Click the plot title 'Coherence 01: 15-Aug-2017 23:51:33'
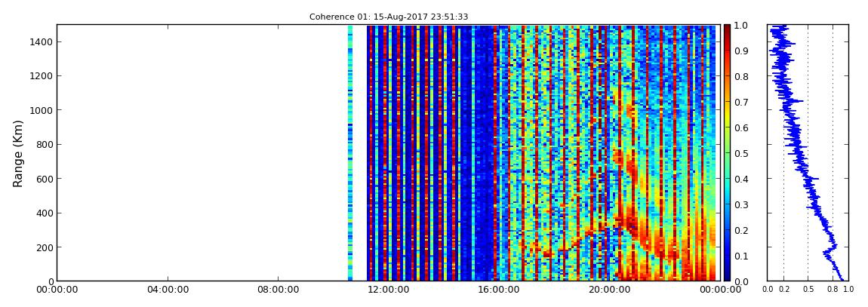 coord(389,17)
